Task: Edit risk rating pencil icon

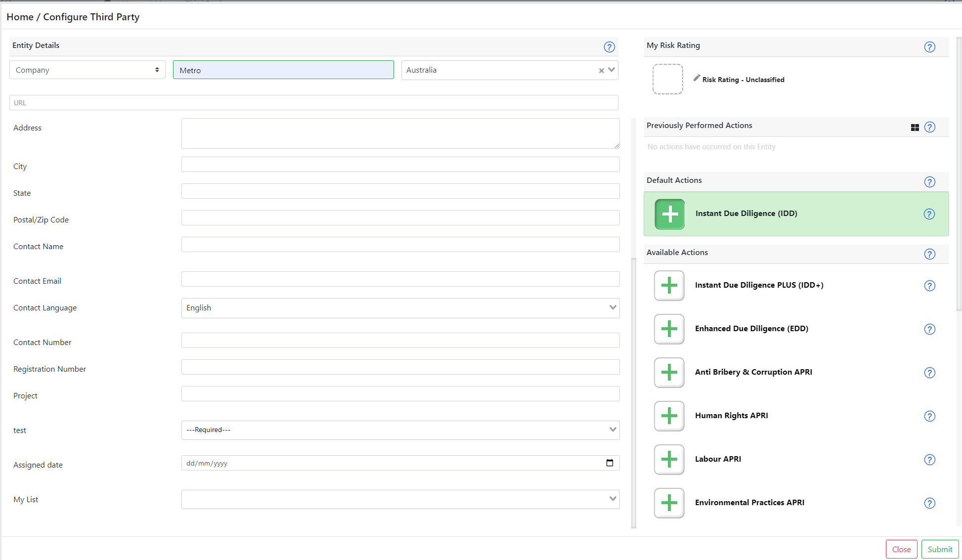Action: point(697,78)
